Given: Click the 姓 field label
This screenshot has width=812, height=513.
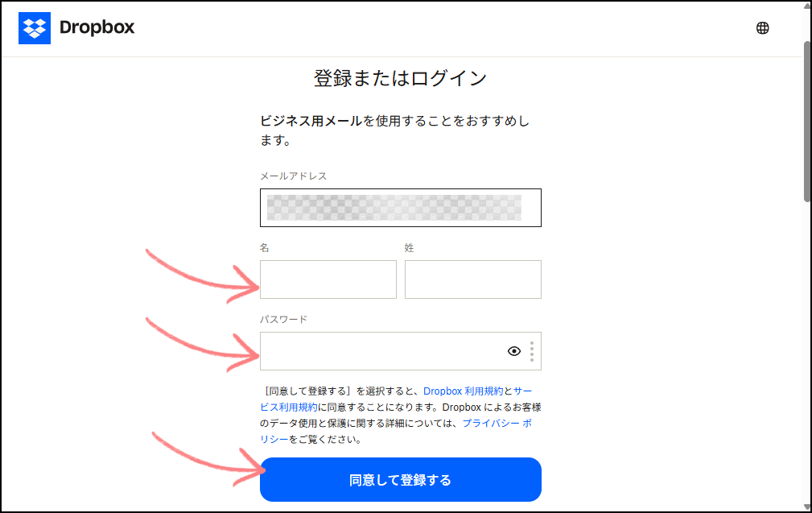Looking at the screenshot, I should coord(409,248).
